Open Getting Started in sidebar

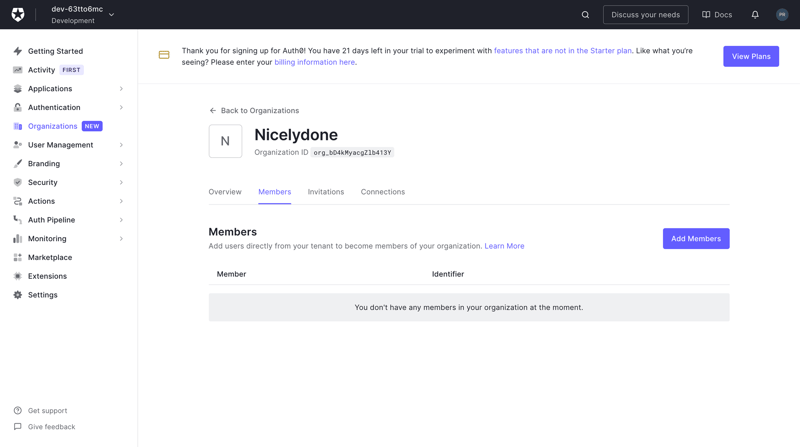pyautogui.click(x=55, y=51)
